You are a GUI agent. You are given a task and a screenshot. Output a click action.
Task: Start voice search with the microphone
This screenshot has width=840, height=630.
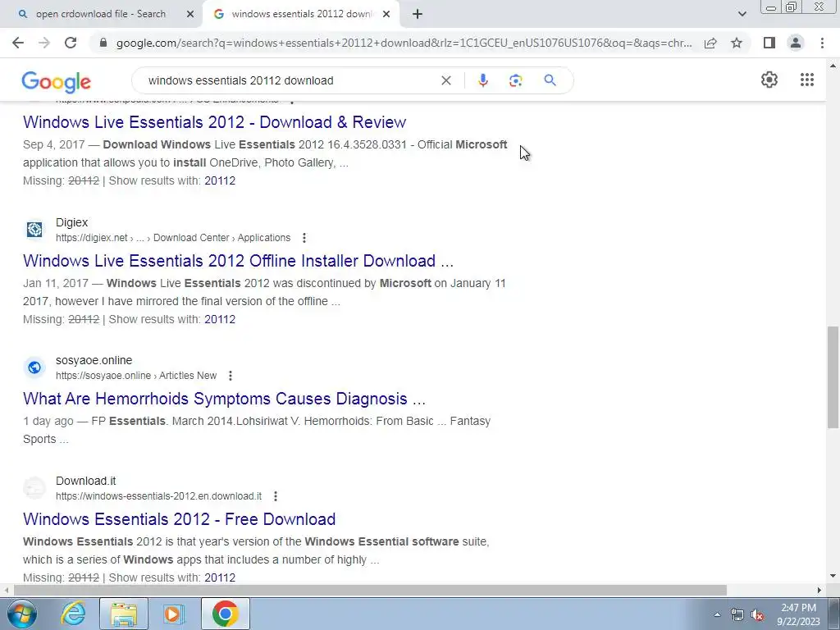[x=482, y=80]
